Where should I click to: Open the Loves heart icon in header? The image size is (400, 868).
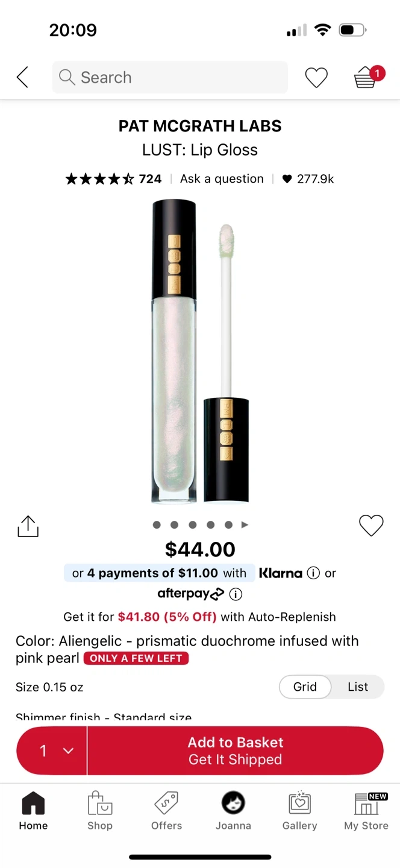[316, 78]
